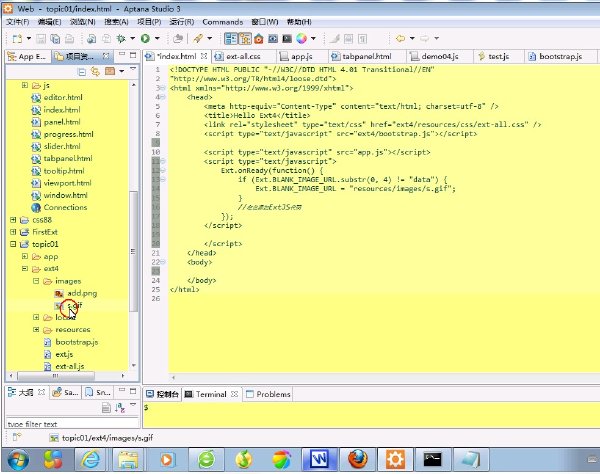Expand the resources folder

pyautogui.click(x=36, y=329)
